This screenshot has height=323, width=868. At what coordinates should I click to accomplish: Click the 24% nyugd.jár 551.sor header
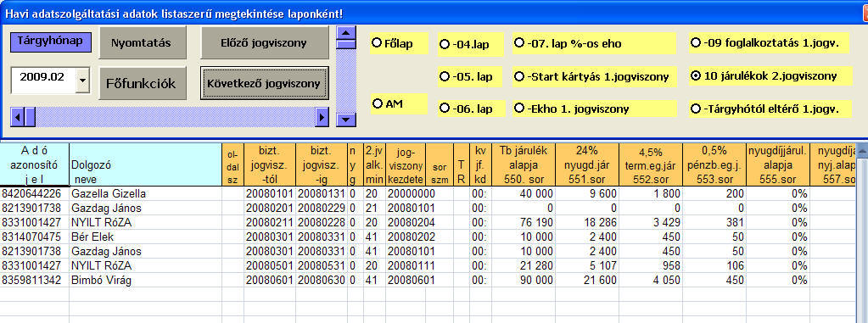point(587,164)
